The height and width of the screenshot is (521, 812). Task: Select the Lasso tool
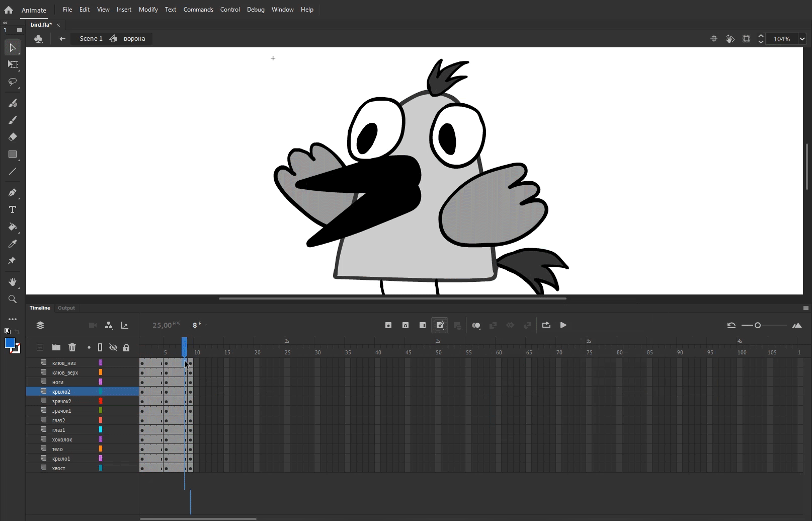[x=13, y=82]
